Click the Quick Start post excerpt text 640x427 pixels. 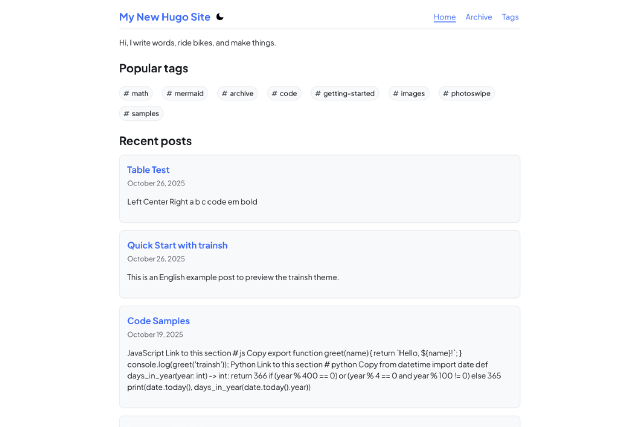[233, 277]
